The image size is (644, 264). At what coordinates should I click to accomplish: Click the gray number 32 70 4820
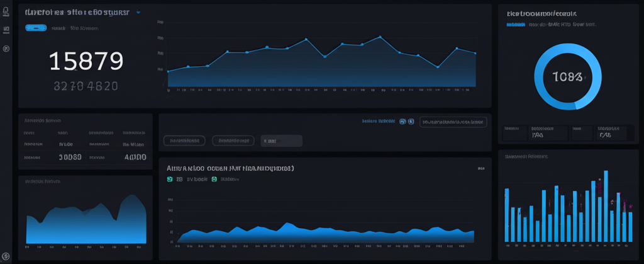(x=86, y=86)
